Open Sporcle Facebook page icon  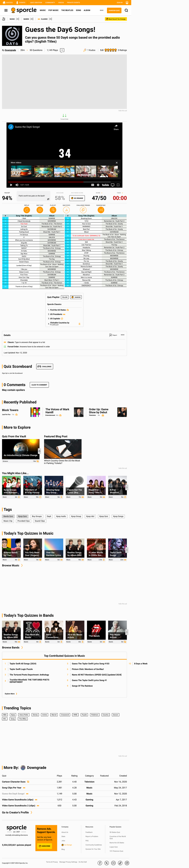(100, 863)
